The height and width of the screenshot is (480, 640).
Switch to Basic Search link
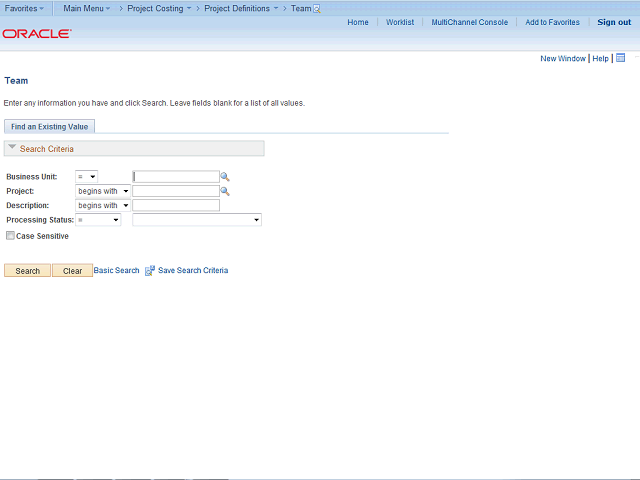pyautogui.click(x=116, y=270)
